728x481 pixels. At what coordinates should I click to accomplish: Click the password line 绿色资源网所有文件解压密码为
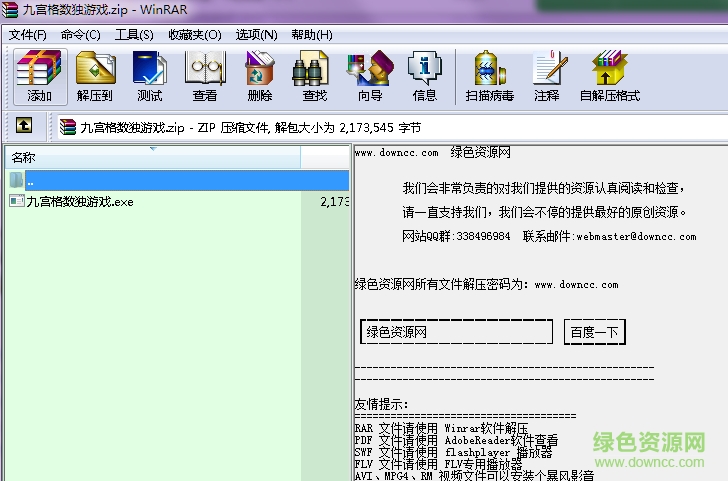(x=486, y=284)
